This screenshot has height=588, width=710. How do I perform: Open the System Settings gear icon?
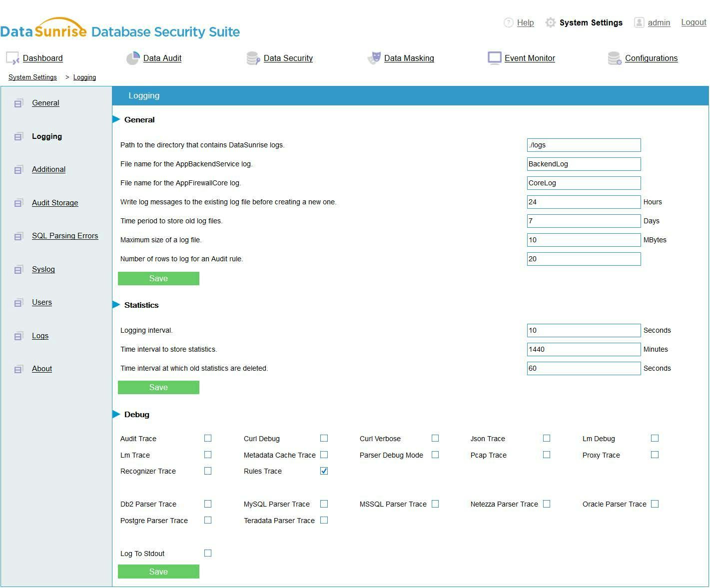pos(550,22)
